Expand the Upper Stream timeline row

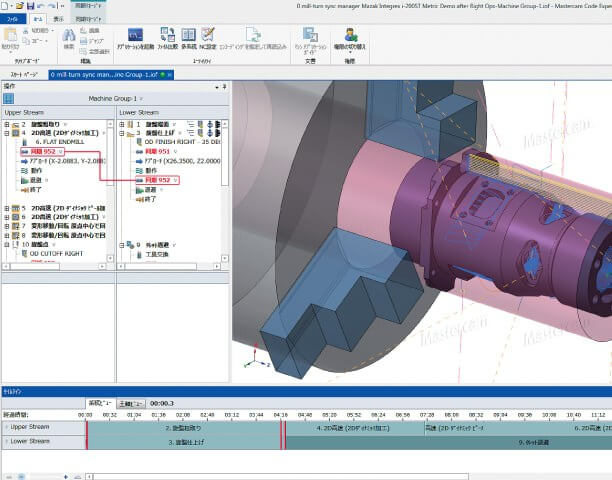click(x=7, y=427)
